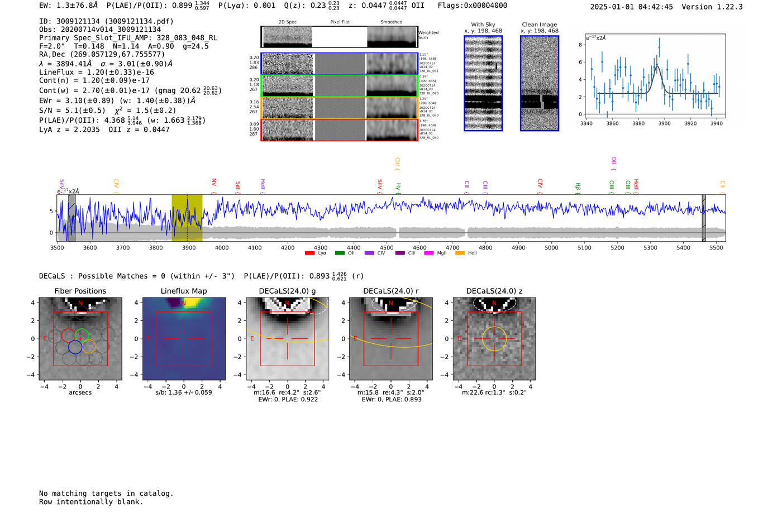Click the red Lyα legend swatch
The image size is (782, 532).
tap(309, 253)
